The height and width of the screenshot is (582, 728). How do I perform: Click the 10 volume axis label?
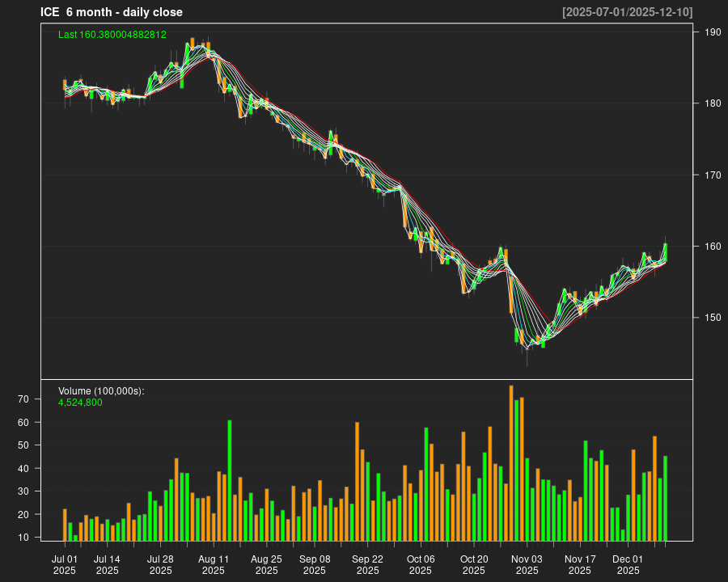(22, 538)
